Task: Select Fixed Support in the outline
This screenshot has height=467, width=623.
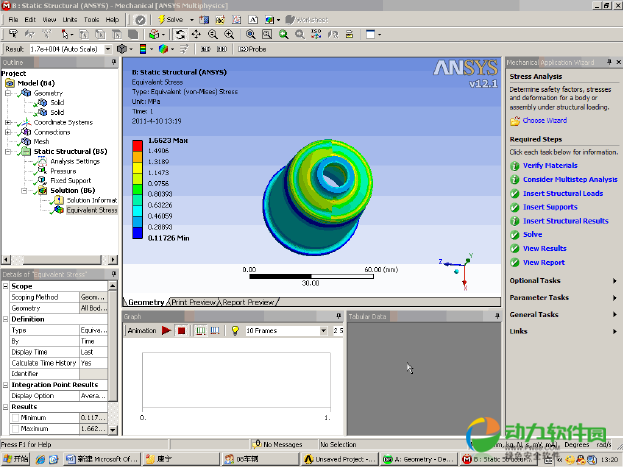Action: [71, 180]
